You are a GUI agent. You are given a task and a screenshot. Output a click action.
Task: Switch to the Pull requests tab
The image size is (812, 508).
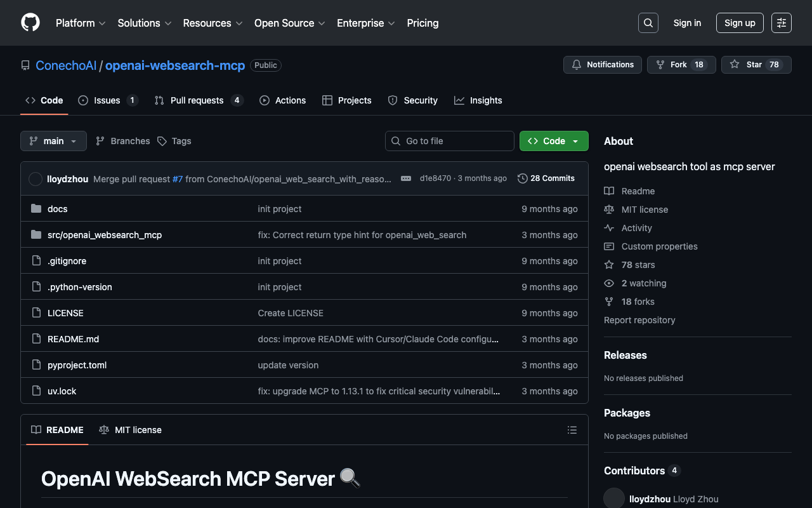click(x=198, y=100)
